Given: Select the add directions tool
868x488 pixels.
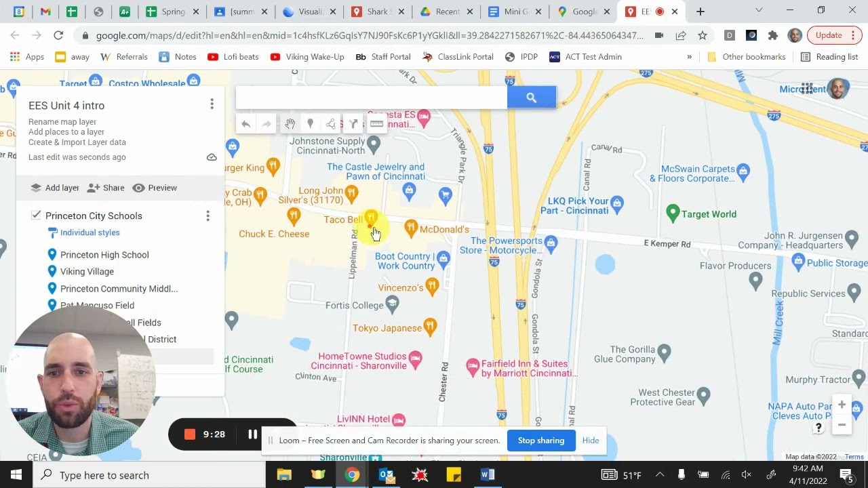Looking at the screenshot, I should pos(353,124).
